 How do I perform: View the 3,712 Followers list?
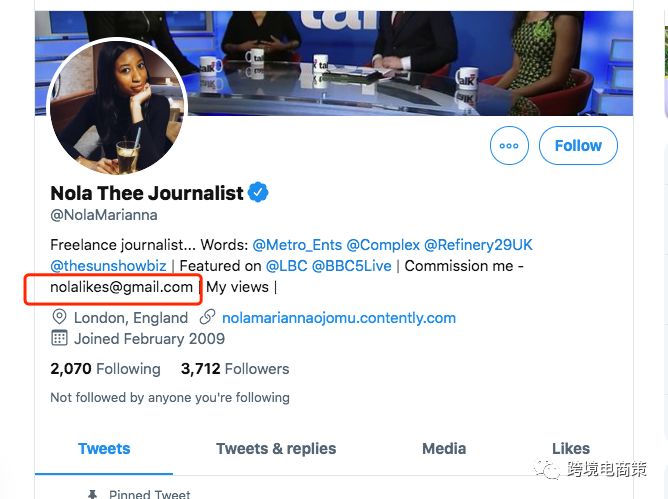coord(235,369)
